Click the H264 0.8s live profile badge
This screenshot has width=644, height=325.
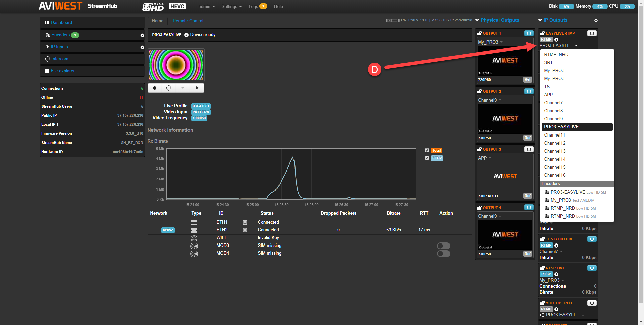[x=201, y=106]
